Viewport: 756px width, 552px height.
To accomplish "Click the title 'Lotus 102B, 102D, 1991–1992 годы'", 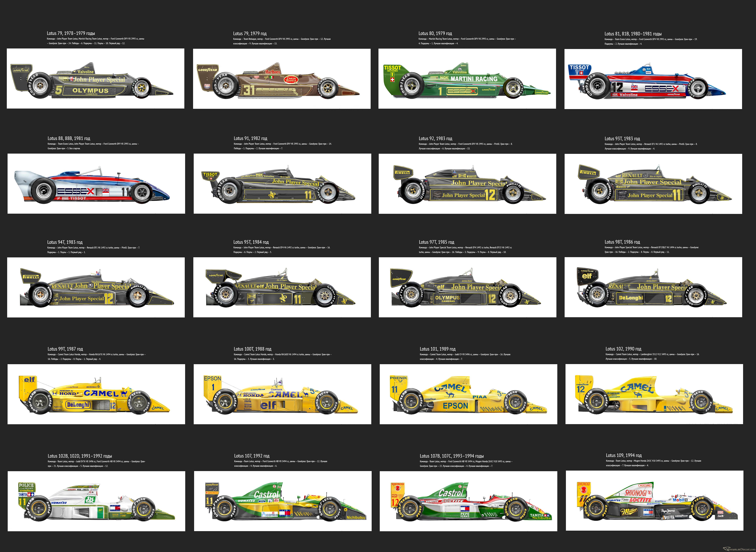I will pyautogui.click(x=80, y=456).
